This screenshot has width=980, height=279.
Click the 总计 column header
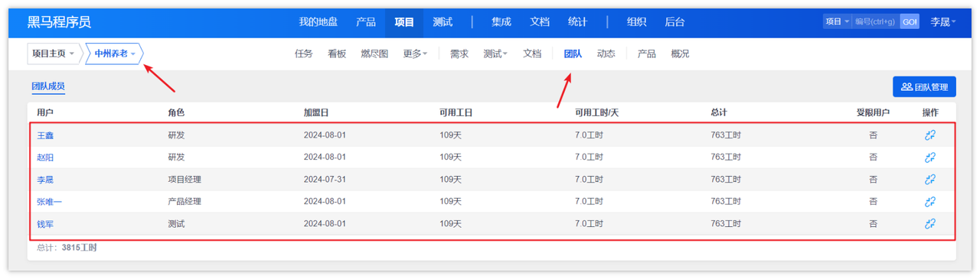pyautogui.click(x=719, y=112)
